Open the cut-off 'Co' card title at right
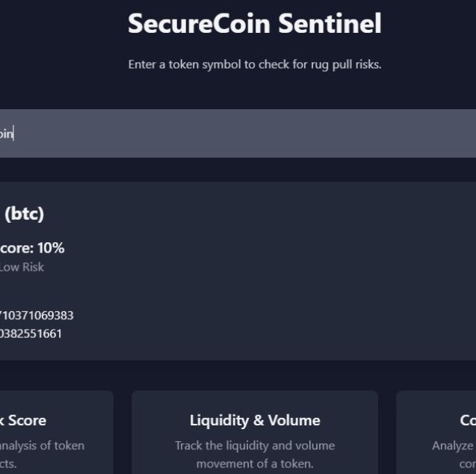This screenshot has width=476, height=474. click(x=468, y=420)
